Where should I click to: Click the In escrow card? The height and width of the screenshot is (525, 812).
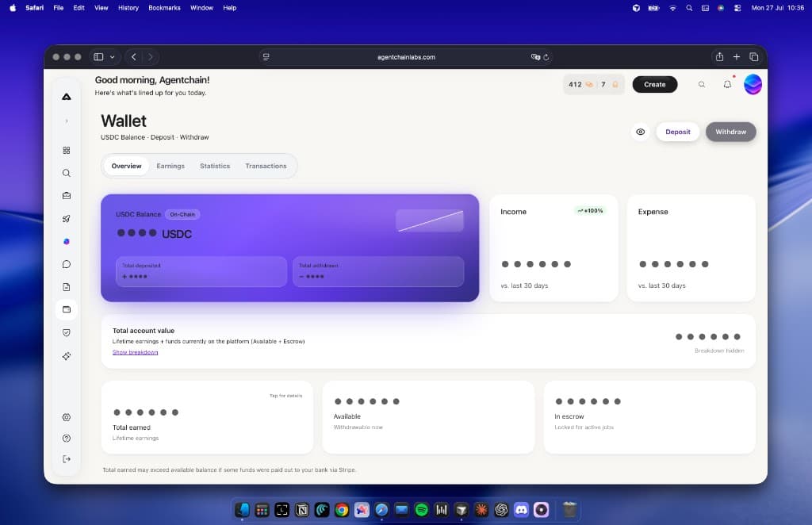pos(649,417)
